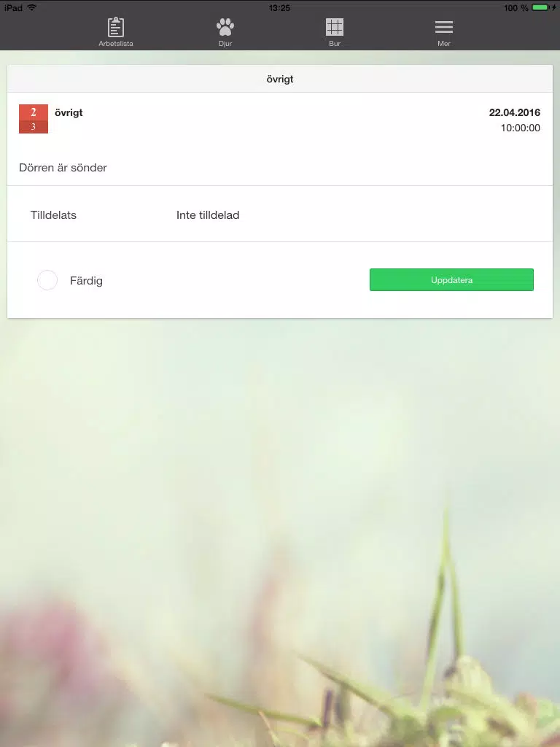Tap the task time 10:00:00
Viewport: 560px width, 747px height.
(x=520, y=128)
